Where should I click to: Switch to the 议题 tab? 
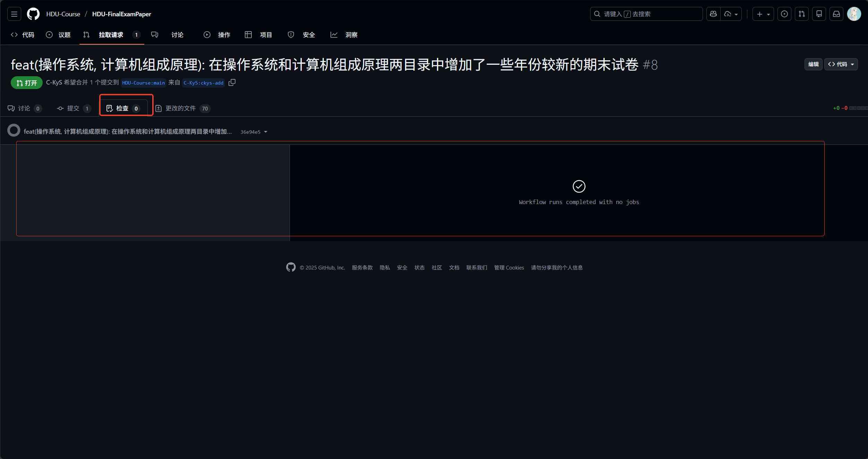58,35
